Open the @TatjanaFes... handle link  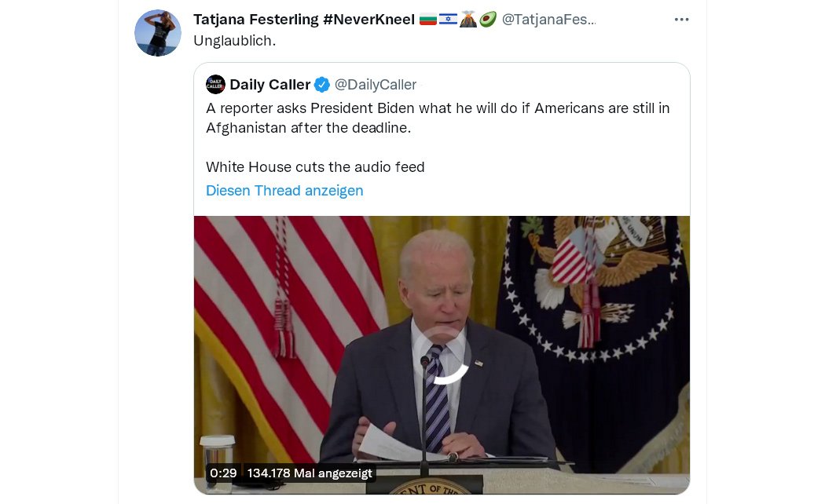tap(548, 20)
